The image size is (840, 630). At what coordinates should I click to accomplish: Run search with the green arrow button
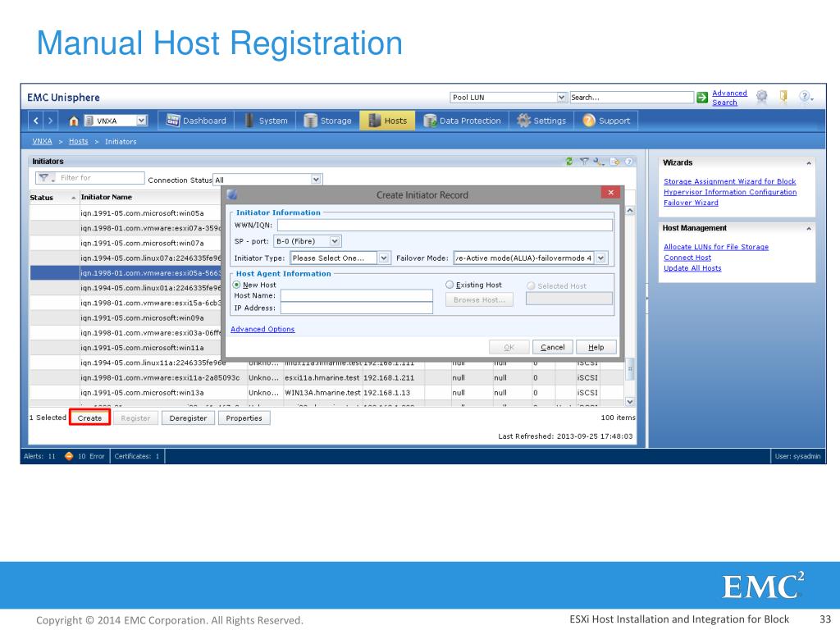(x=702, y=98)
